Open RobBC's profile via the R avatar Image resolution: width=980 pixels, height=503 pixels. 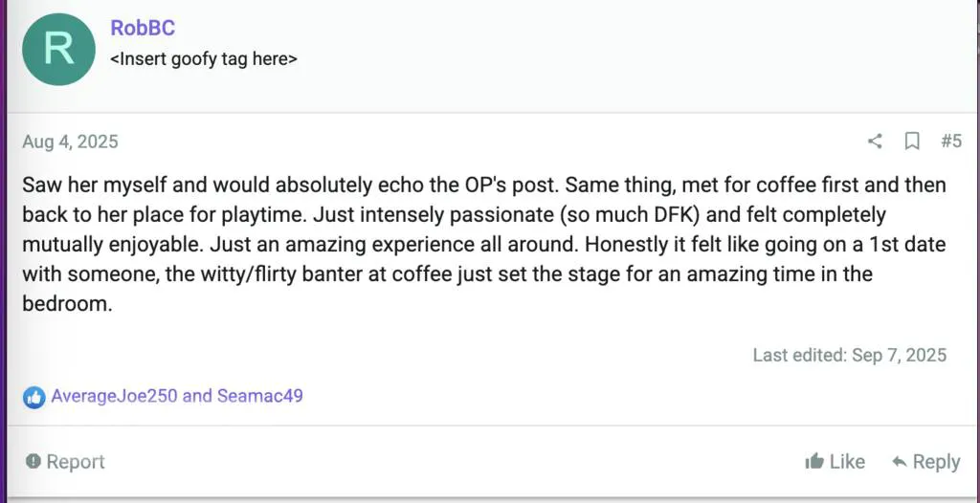[59, 49]
